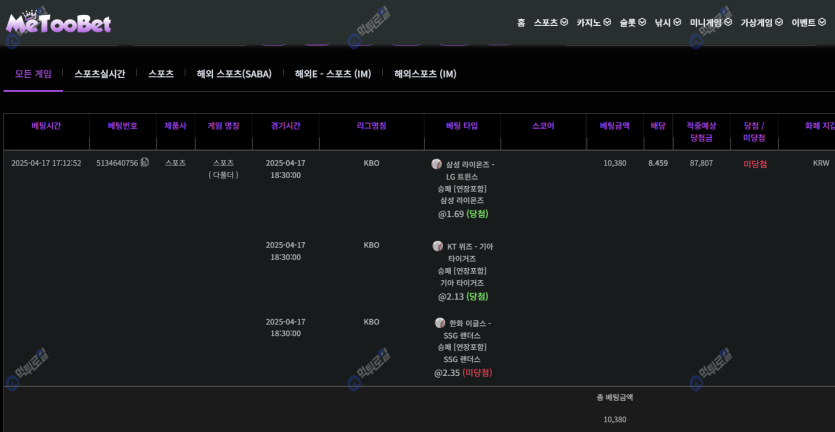This screenshot has height=432, width=835.
Task: Copy betting number 5134640756 via copy icon
Action: tap(145, 162)
